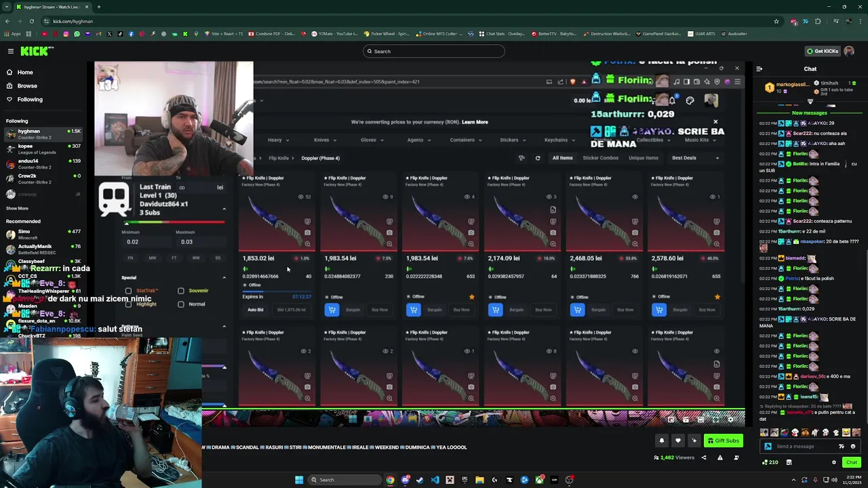This screenshot has height=488, width=868.
Task: Open the Steam icon on the taskbar
Action: point(420,480)
